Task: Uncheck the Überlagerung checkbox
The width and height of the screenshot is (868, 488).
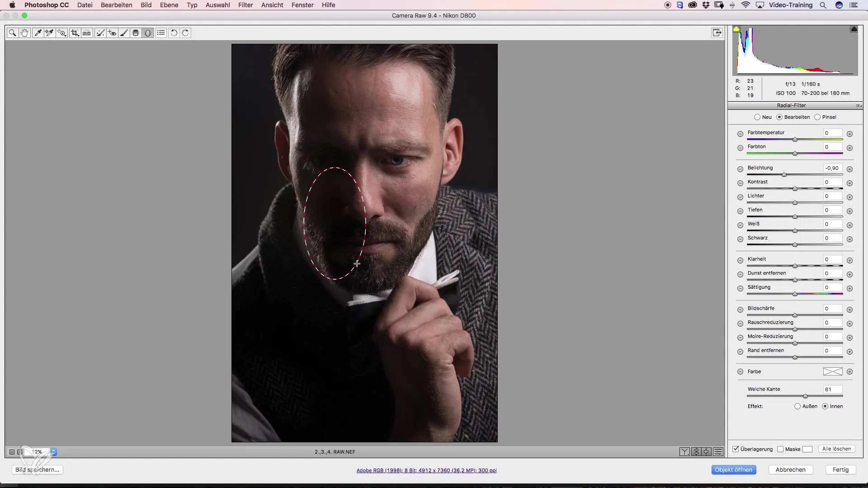Action: pos(736,449)
